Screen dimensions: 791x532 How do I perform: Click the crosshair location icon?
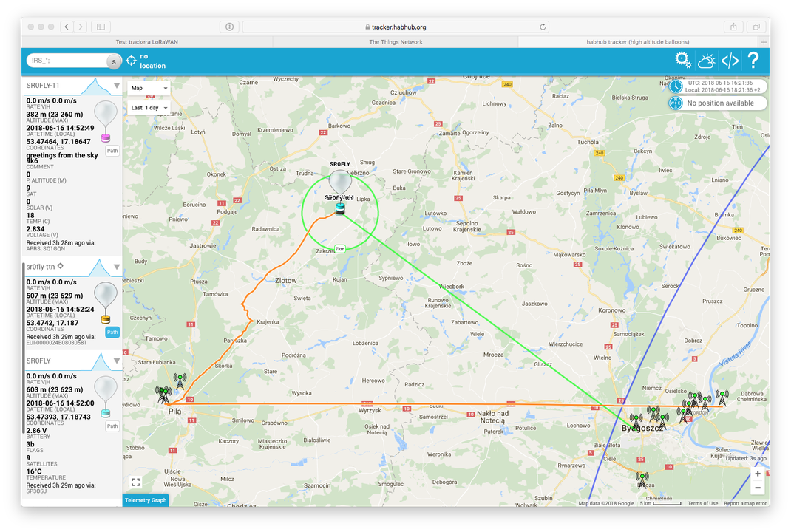point(131,61)
